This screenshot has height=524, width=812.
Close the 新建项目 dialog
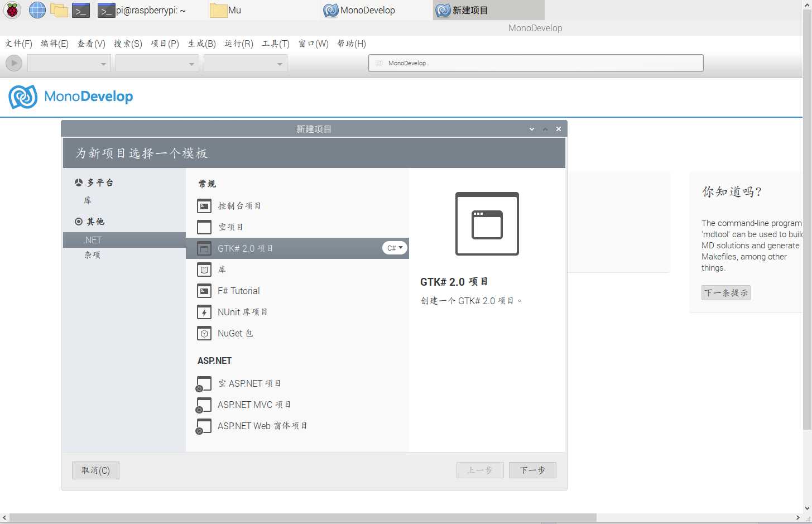coord(559,129)
